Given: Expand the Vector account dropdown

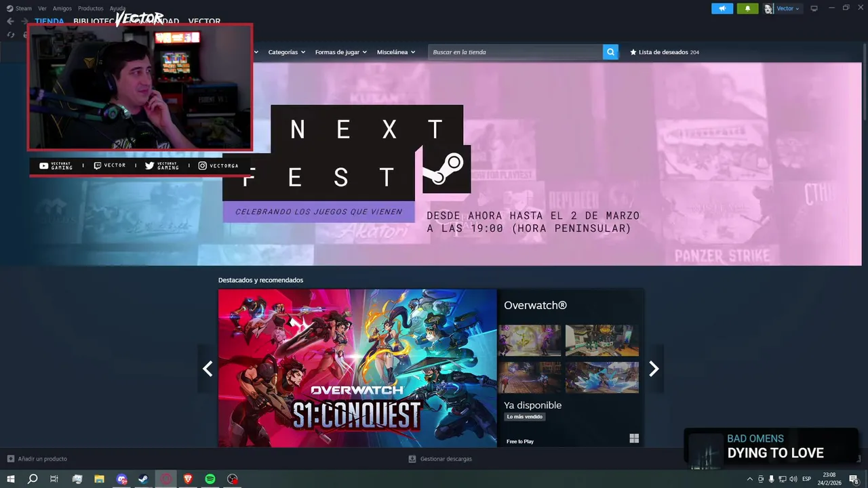Looking at the screenshot, I should (788, 9).
